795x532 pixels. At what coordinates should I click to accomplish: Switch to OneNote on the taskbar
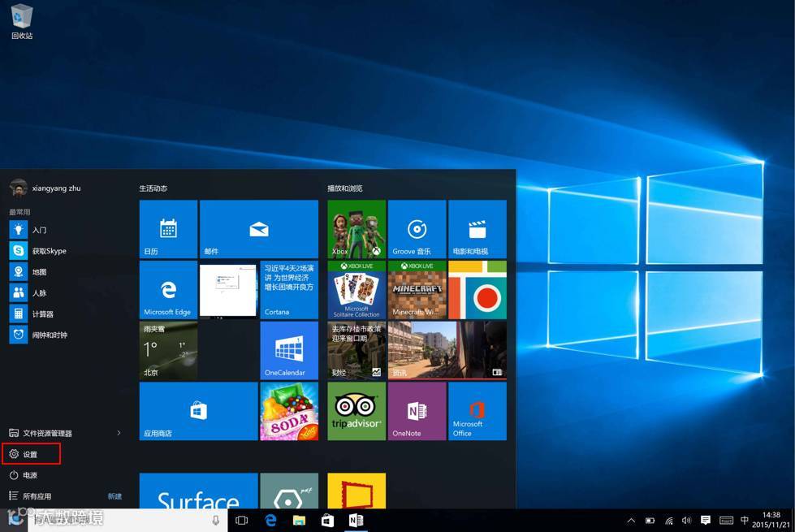[x=356, y=521]
